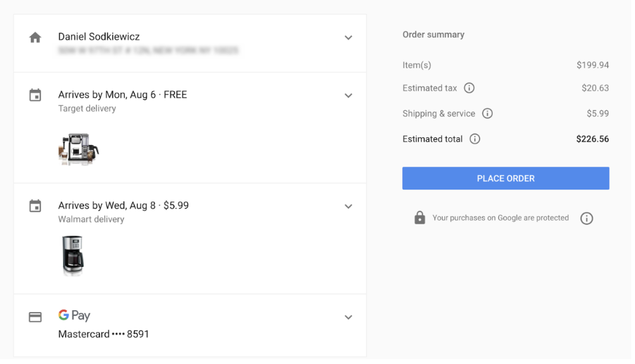Open the Estimated tax info icon
The image size is (635, 364).
469,88
